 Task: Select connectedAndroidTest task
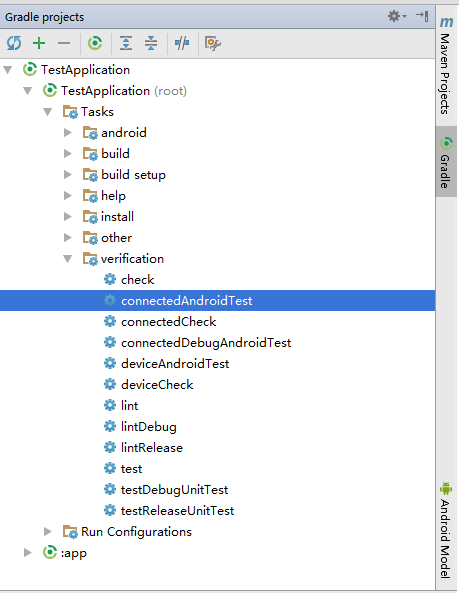click(x=217, y=301)
